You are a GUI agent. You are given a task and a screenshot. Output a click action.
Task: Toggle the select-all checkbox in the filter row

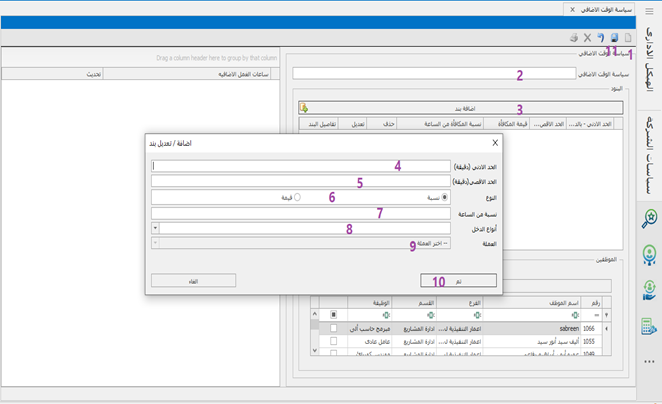coord(333,315)
